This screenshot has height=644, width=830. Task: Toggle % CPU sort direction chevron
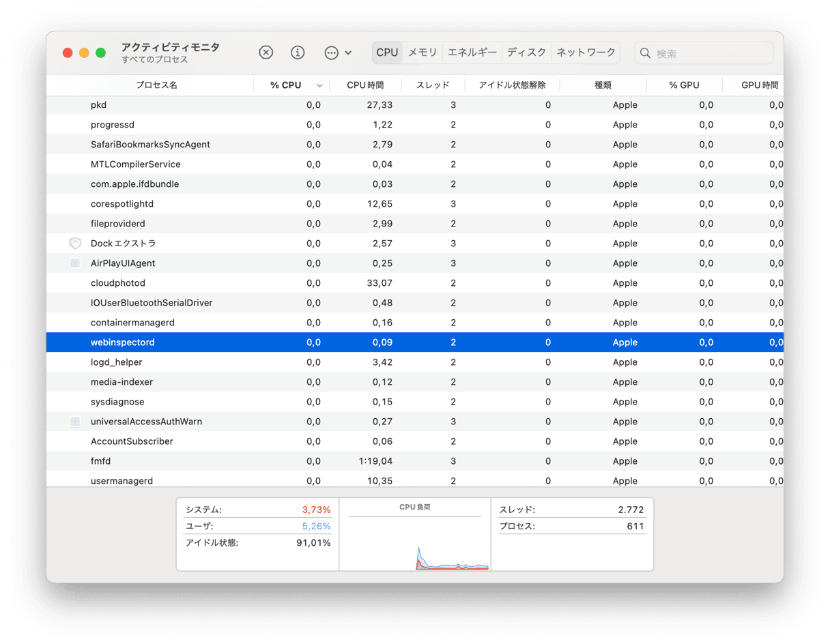tap(319, 86)
